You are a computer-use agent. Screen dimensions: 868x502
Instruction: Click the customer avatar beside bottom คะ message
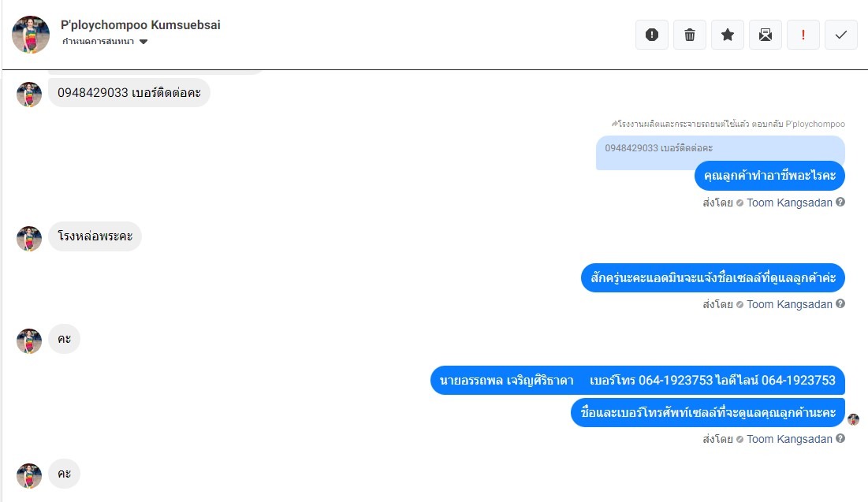[29, 476]
